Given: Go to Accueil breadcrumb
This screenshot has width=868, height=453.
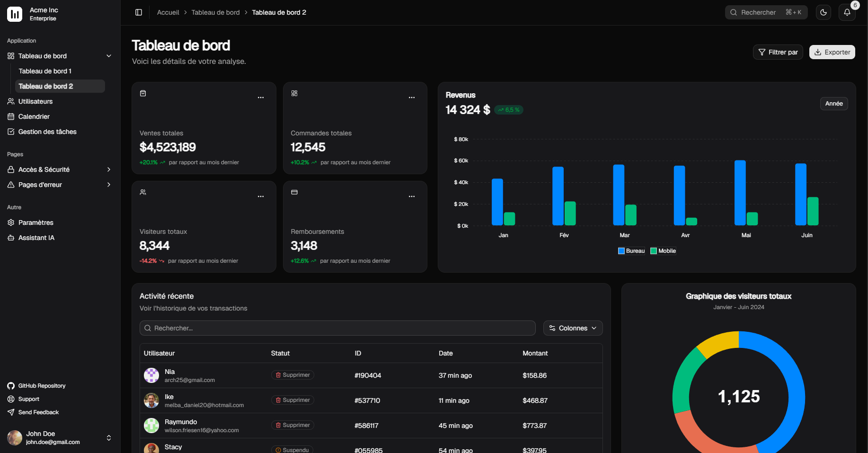Looking at the screenshot, I should click(168, 12).
